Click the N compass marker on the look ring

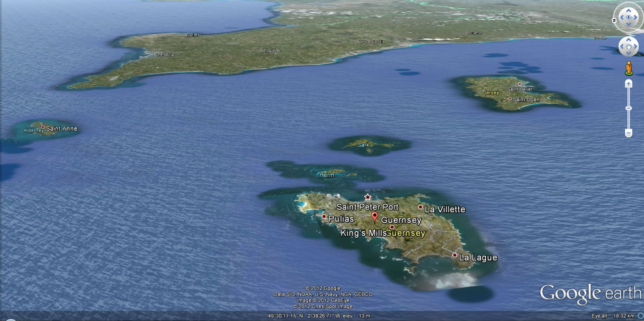pos(614,20)
